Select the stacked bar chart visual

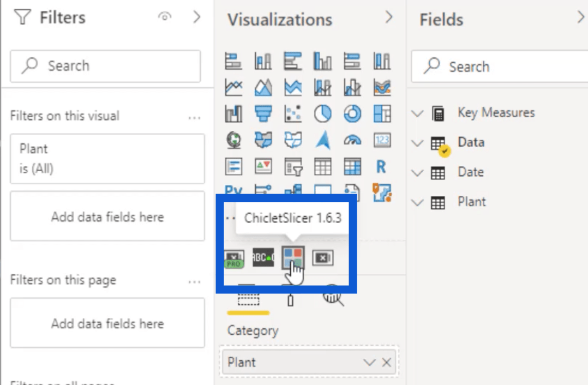(x=233, y=61)
